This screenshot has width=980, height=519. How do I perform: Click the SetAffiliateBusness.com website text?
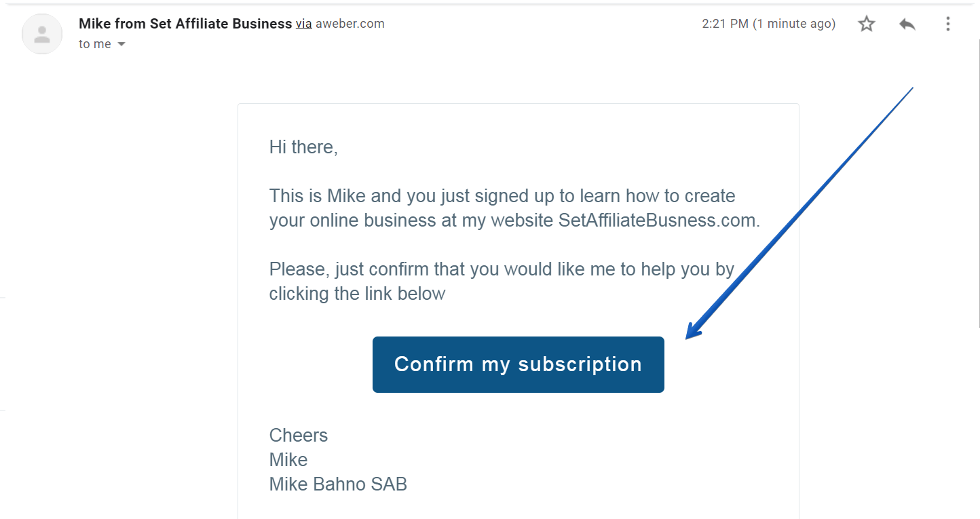tap(659, 220)
